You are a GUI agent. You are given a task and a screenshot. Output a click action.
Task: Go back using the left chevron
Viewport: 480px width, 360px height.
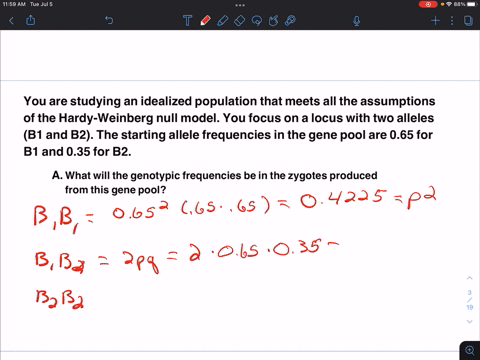pyautogui.click(x=12, y=21)
